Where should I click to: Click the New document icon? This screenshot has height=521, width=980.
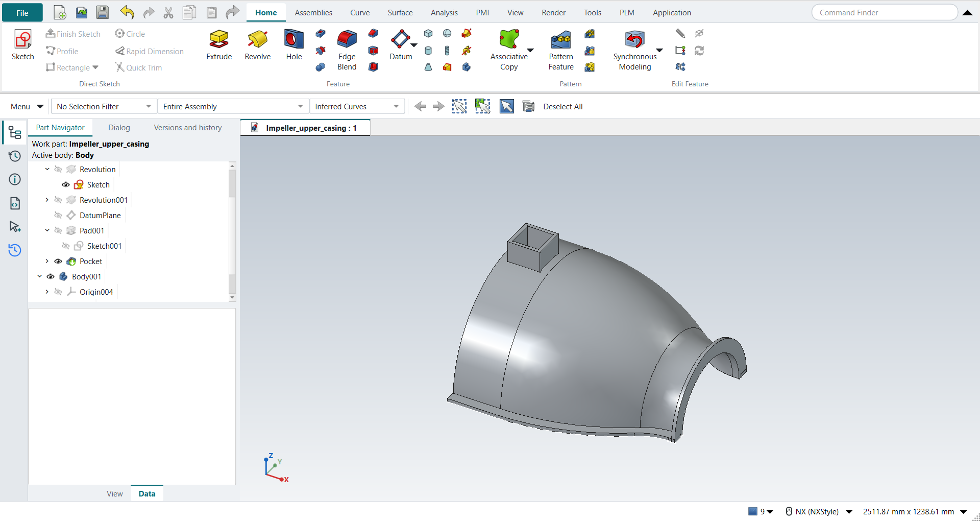point(60,12)
